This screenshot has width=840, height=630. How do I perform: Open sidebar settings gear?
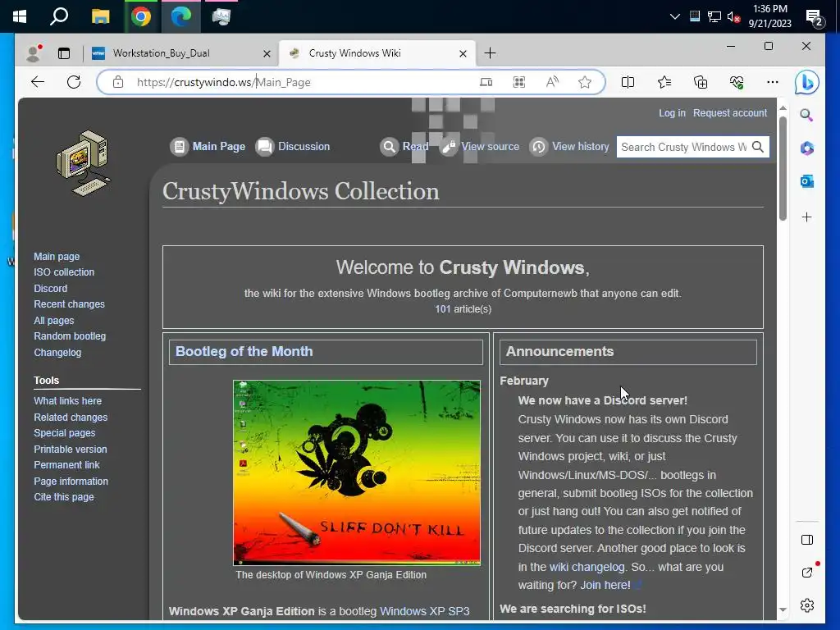click(807, 605)
